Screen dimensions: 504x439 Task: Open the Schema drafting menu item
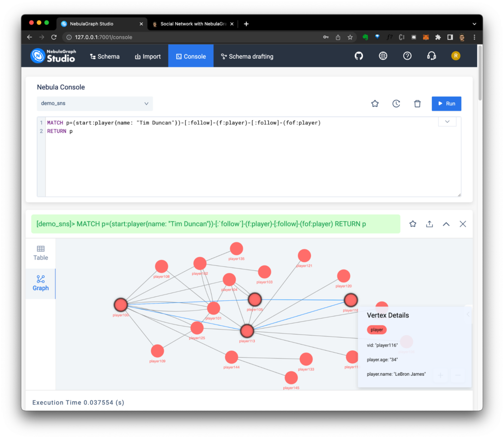coord(247,56)
